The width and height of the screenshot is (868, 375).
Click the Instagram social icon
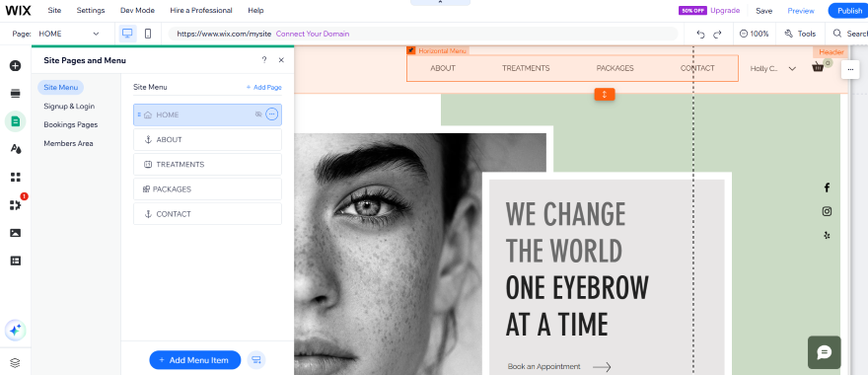827,211
